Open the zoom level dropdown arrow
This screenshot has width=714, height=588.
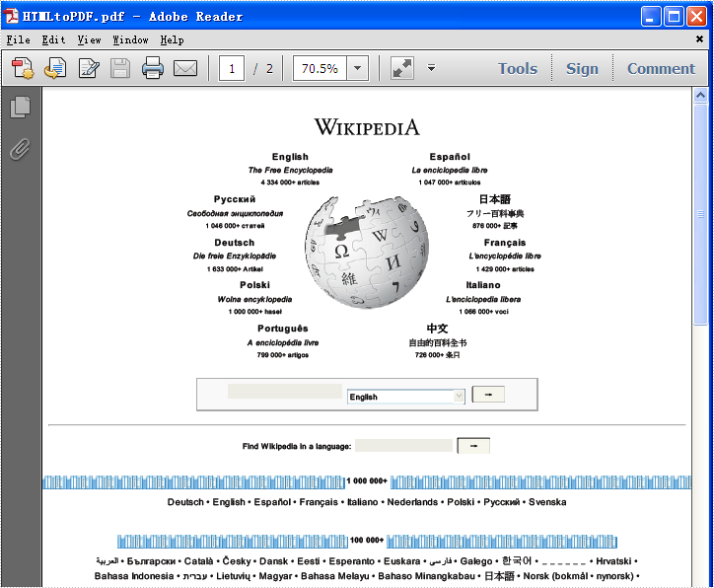(357, 68)
